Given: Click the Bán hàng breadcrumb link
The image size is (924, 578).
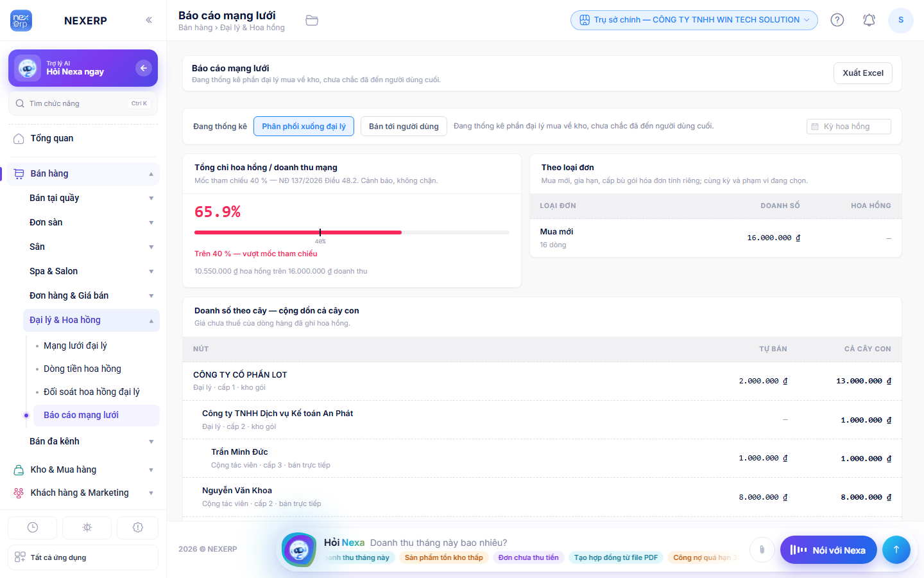Looking at the screenshot, I should [x=195, y=28].
